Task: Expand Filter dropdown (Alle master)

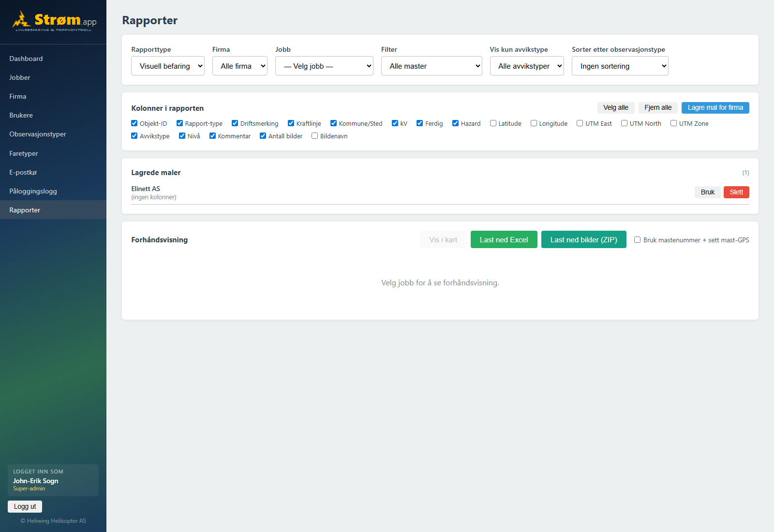Action: click(x=432, y=66)
